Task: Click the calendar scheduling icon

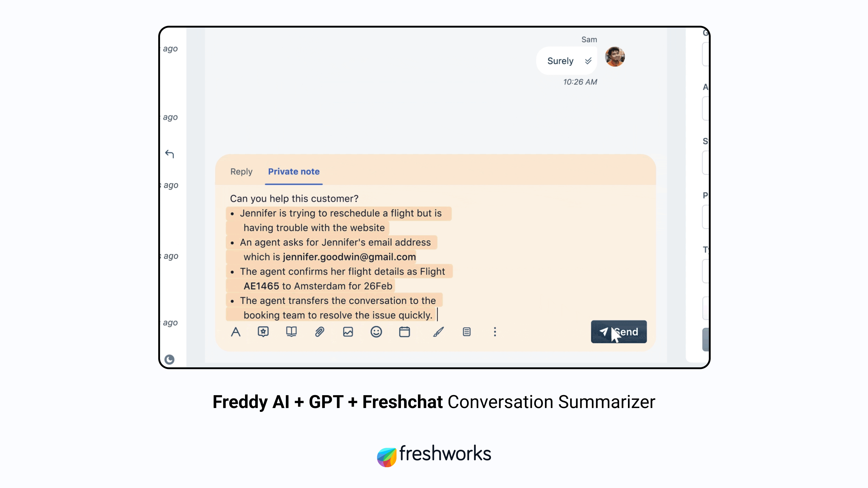Action: click(405, 332)
